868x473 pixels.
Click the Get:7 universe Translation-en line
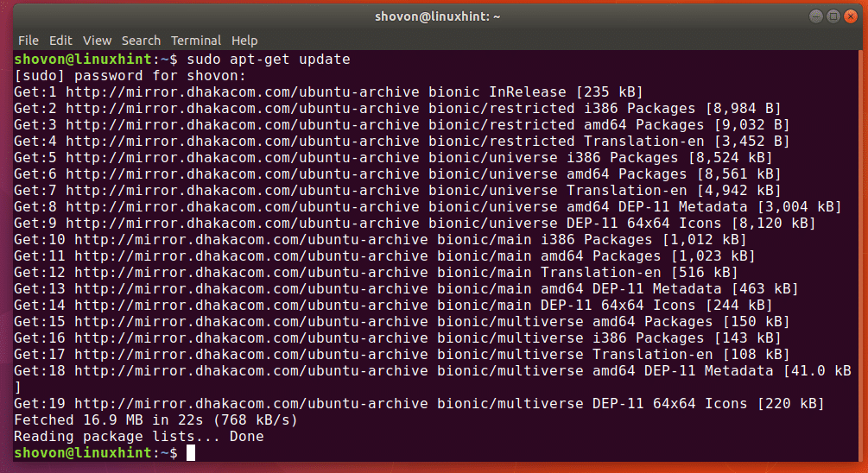(x=397, y=190)
